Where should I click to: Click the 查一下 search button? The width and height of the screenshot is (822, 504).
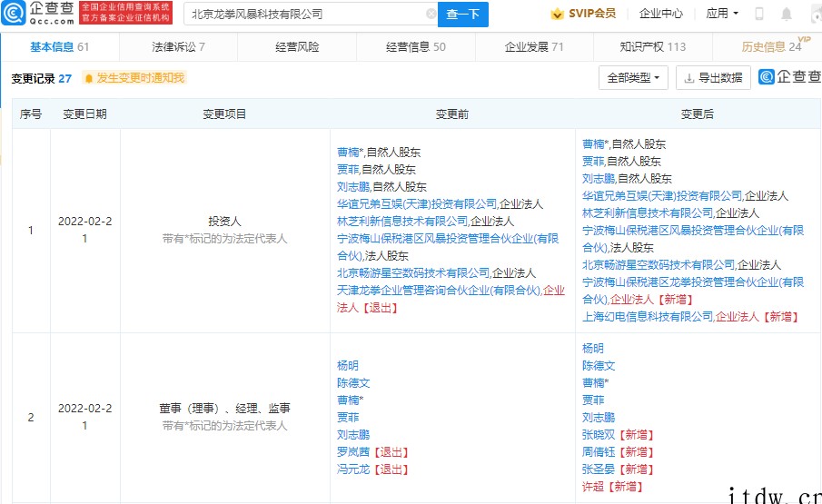point(463,15)
